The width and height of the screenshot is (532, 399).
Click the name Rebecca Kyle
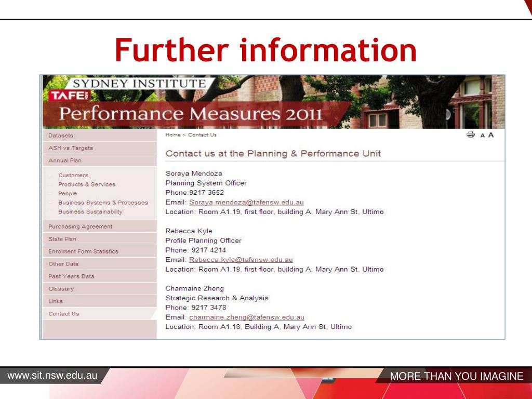(189, 231)
